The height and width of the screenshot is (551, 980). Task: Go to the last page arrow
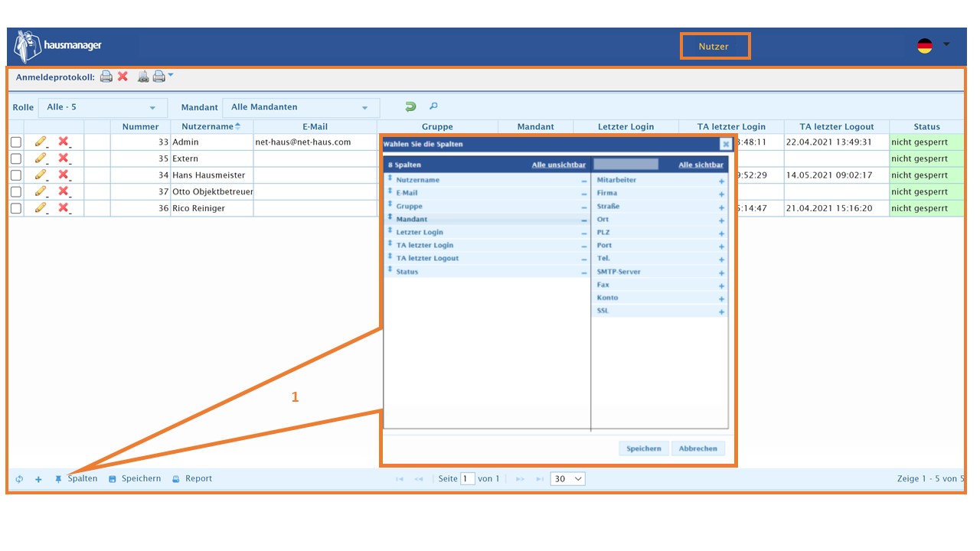[x=540, y=479]
